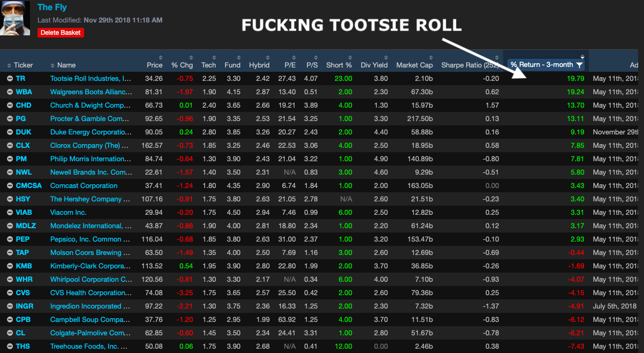Remove TR row using its minus icon
This screenshot has height=353, width=644.
pyautogui.click(x=10, y=78)
